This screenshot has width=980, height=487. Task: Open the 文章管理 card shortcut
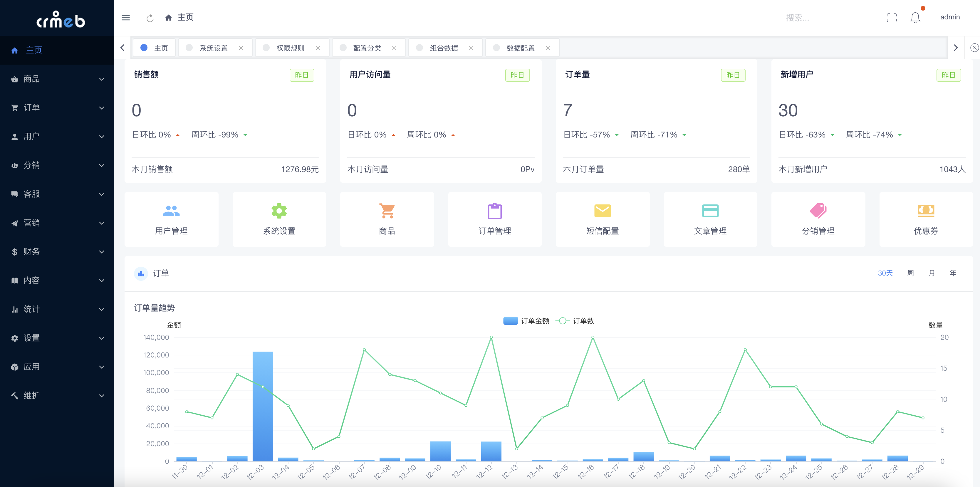tap(710, 211)
